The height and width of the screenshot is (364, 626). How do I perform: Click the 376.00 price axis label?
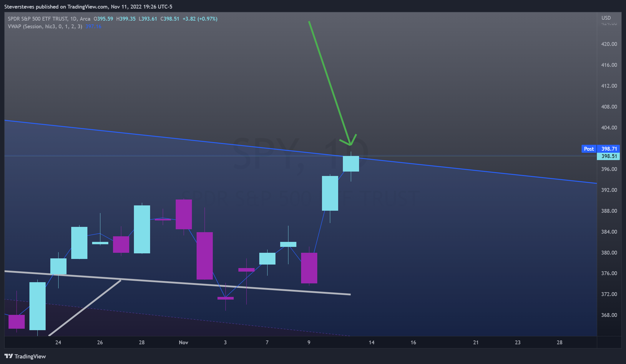[x=609, y=273]
